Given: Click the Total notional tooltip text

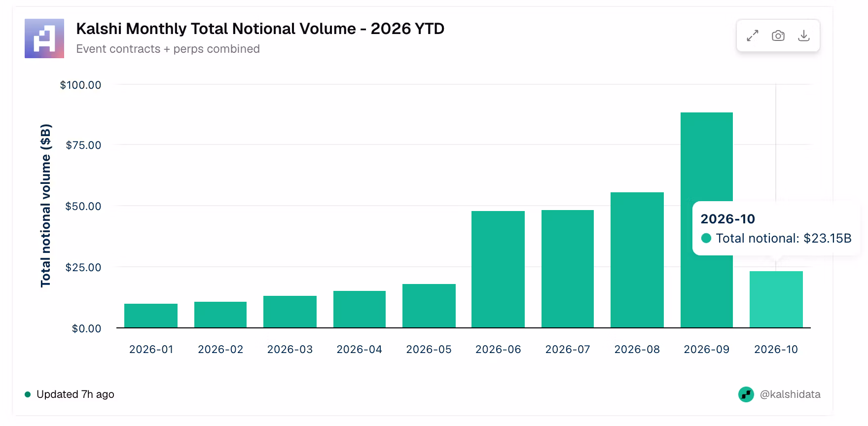Looking at the screenshot, I should pyautogui.click(x=784, y=238).
